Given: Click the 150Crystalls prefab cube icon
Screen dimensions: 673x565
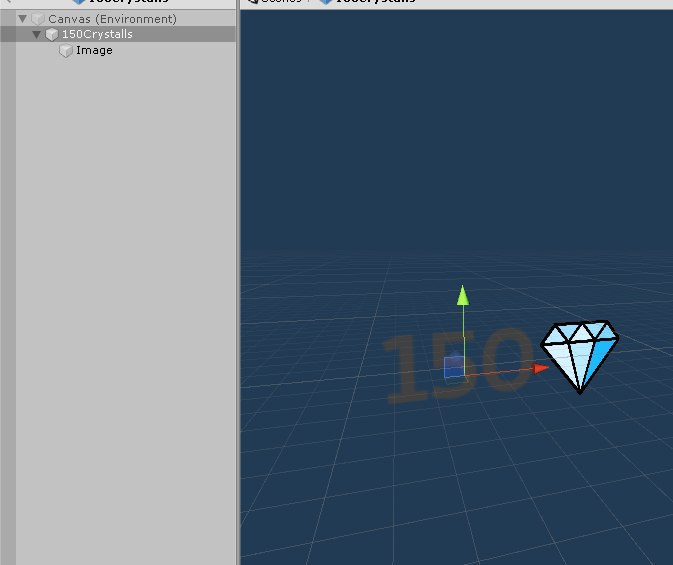Looking at the screenshot, I should tap(52, 34).
